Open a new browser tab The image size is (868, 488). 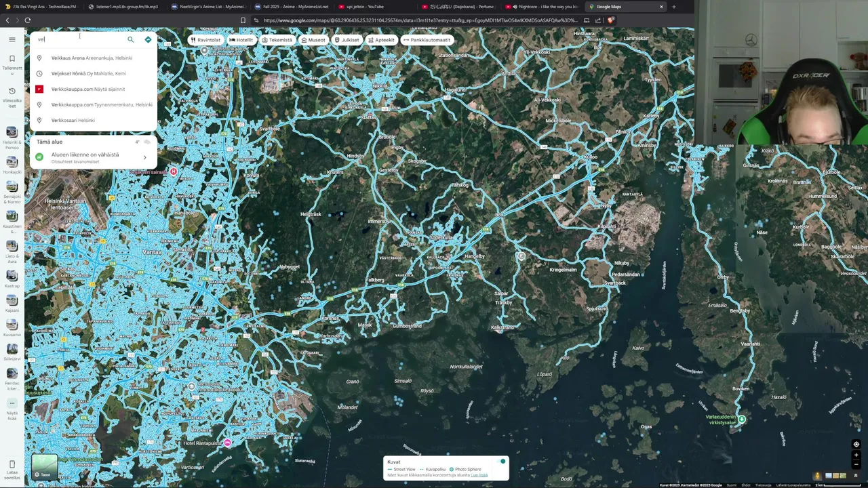(673, 7)
